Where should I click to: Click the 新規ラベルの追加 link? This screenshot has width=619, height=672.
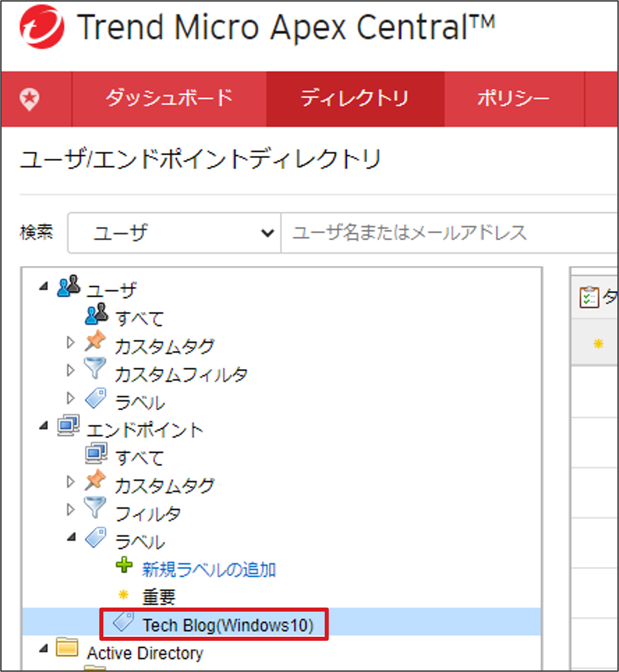click(x=209, y=569)
